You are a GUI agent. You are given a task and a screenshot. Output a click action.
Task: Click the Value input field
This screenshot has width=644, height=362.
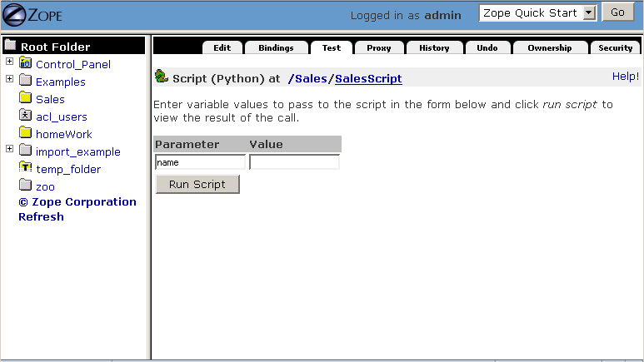coord(294,162)
